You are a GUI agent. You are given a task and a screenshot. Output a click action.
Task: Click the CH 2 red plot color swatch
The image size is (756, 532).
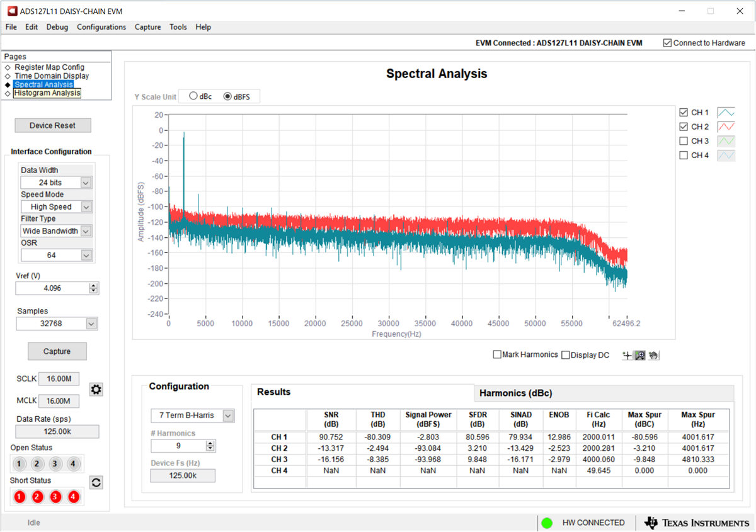(726, 127)
